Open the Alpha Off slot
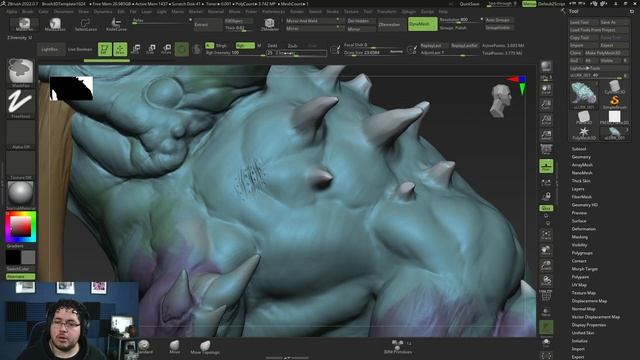Screen dimensions: 640x360 (20, 134)
